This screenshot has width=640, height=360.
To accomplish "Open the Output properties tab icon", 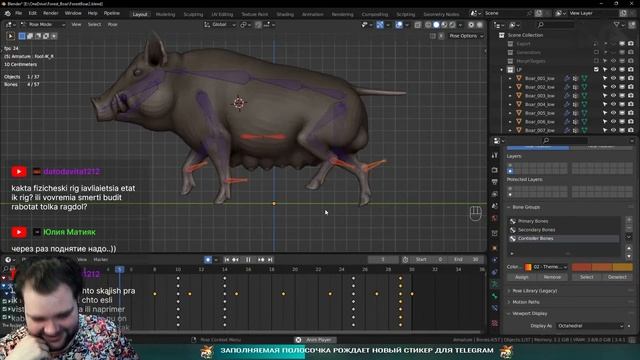I will (495, 182).
